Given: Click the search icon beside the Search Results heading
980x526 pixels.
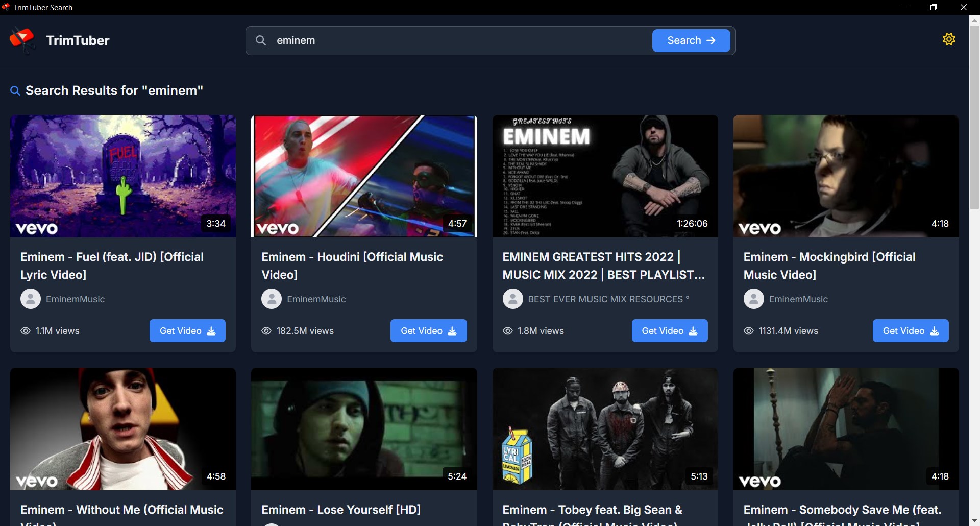Looking at the screenshot, I should [15, 91].
